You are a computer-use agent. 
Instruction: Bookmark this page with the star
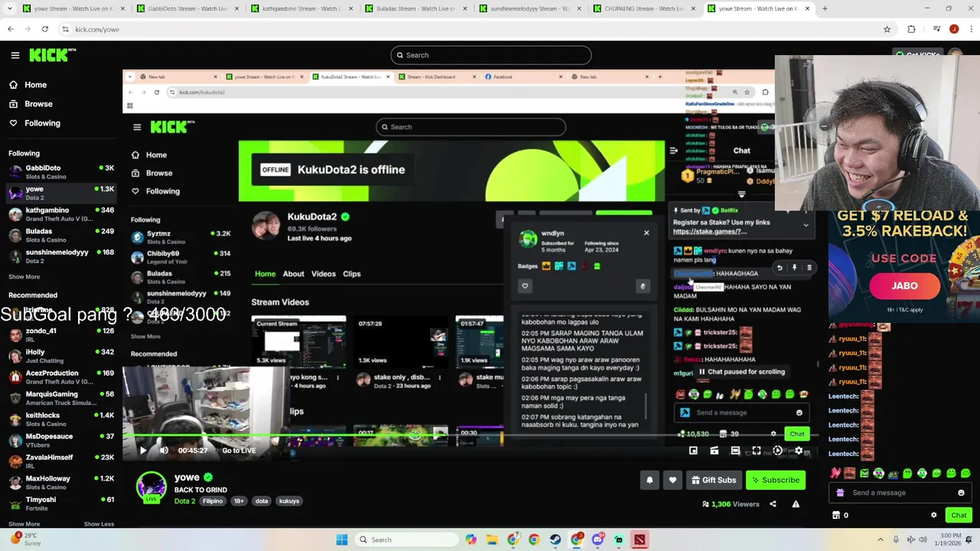887,29
